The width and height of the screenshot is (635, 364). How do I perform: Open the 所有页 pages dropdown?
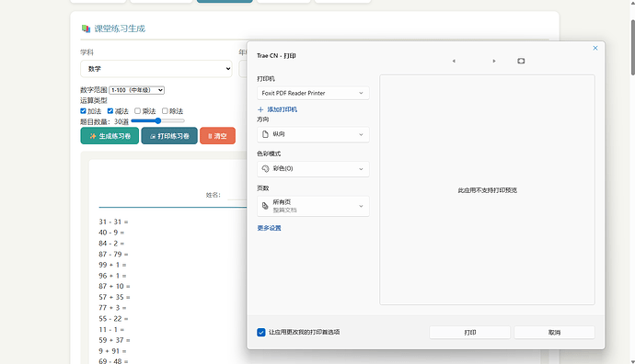(x=313, y=206)
